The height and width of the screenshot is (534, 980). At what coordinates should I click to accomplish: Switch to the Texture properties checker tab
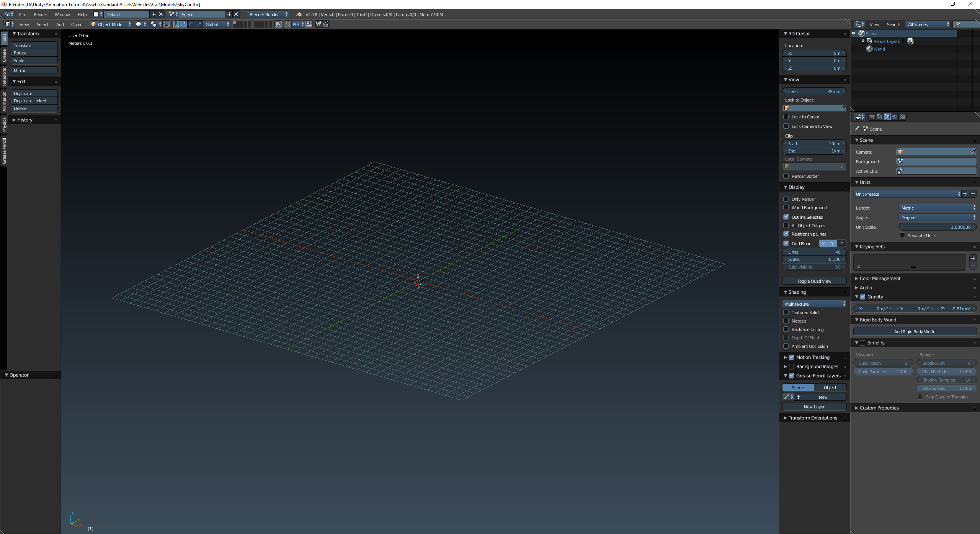click(902, 117)
